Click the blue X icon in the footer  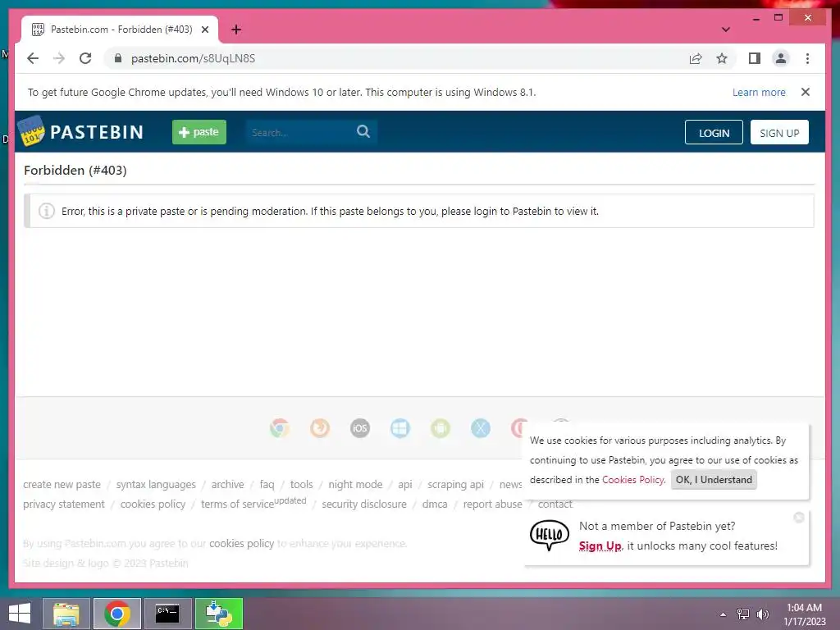(x=481, y=428)
